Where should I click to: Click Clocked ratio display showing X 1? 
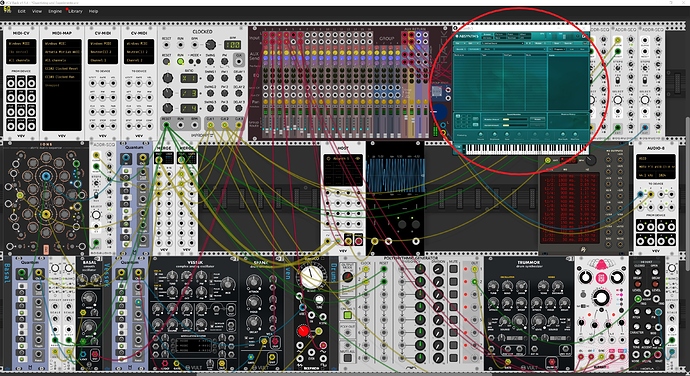point(188,78)
